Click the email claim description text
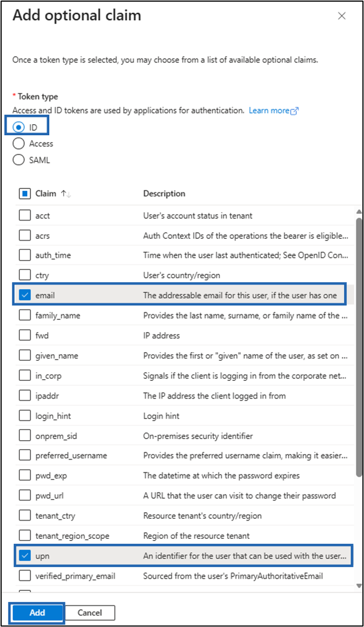This screenshot has width=364, height=627. (x=240, y=295)
